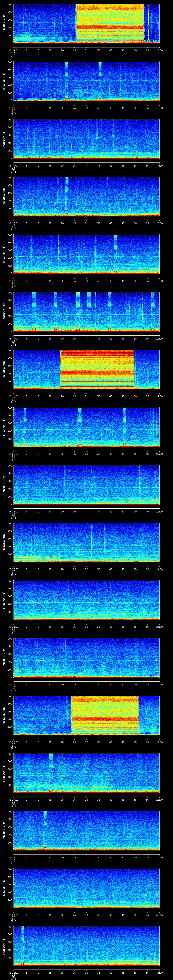
Task: Click the 21:00 end label of 18:20:00 plot
Action: (x=159, y=396)
